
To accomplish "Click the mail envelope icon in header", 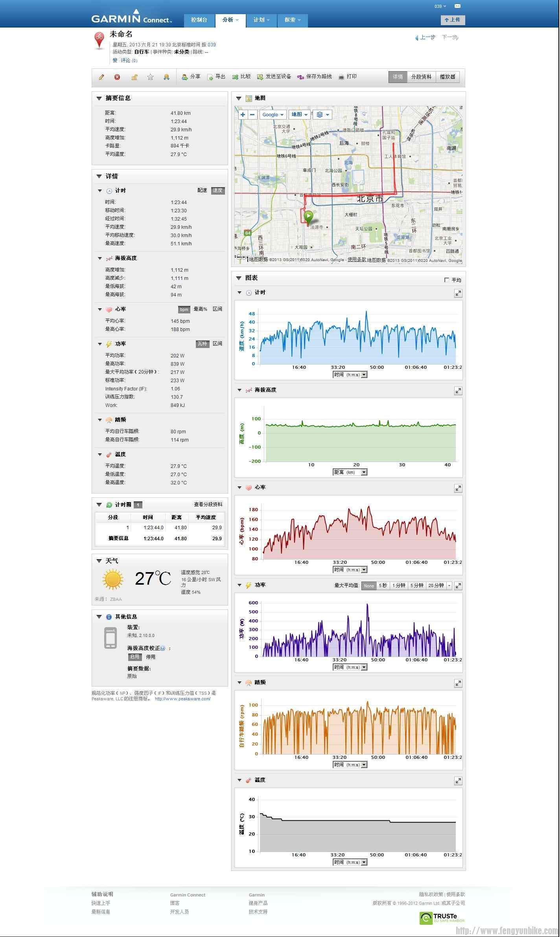I will tap(457, 6).
